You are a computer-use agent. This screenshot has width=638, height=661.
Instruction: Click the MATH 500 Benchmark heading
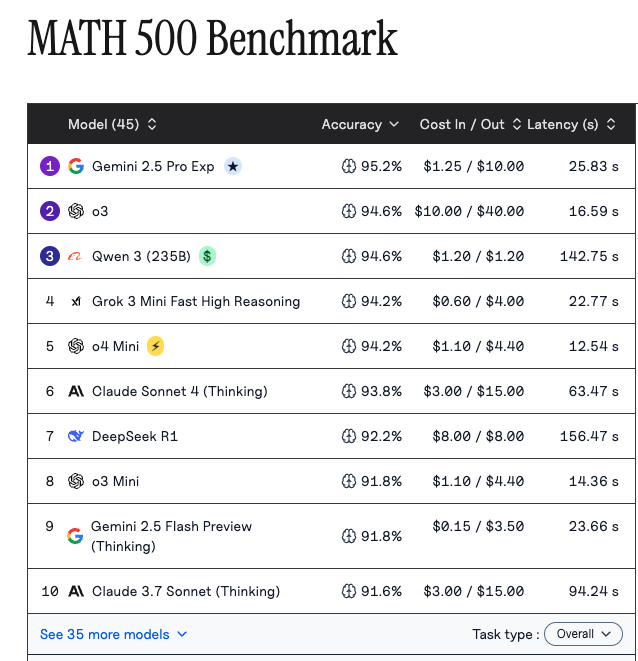click(x=212, y=39)
